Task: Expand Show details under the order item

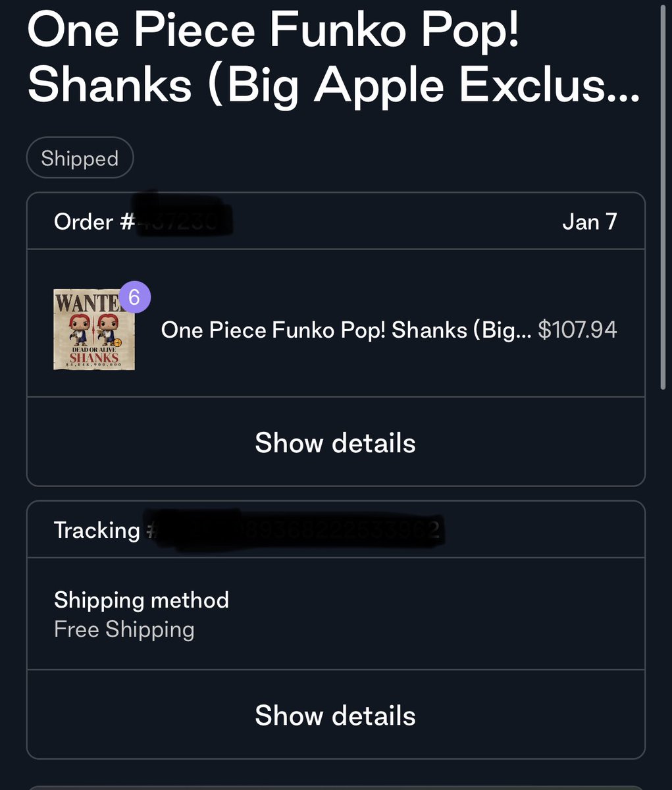Action: pyautogui.click(x=335, y=442)
